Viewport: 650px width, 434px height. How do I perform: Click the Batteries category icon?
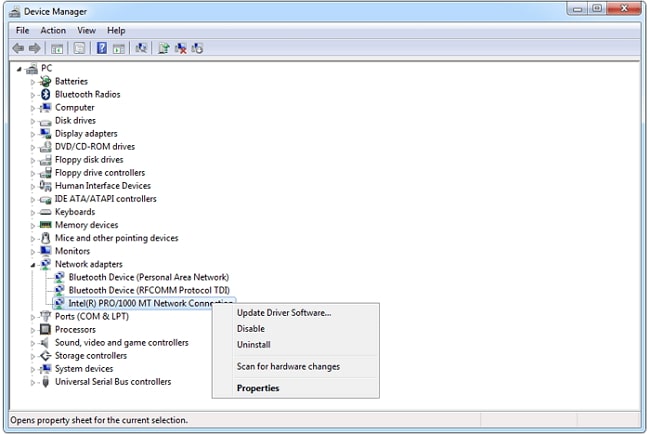(45, 81)
